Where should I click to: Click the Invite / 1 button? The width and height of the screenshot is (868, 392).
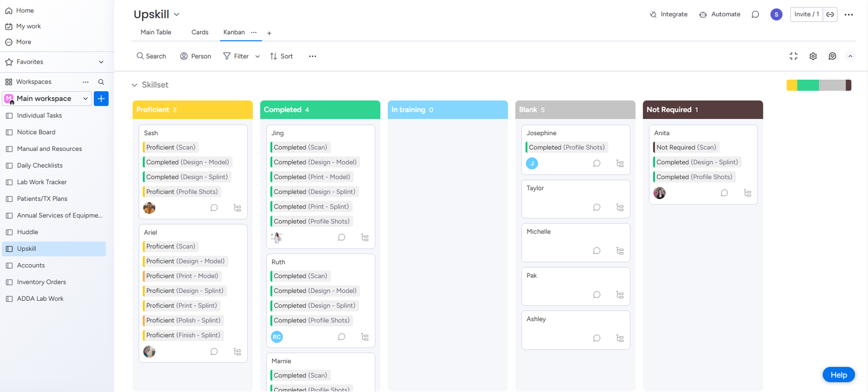[807, 15]
